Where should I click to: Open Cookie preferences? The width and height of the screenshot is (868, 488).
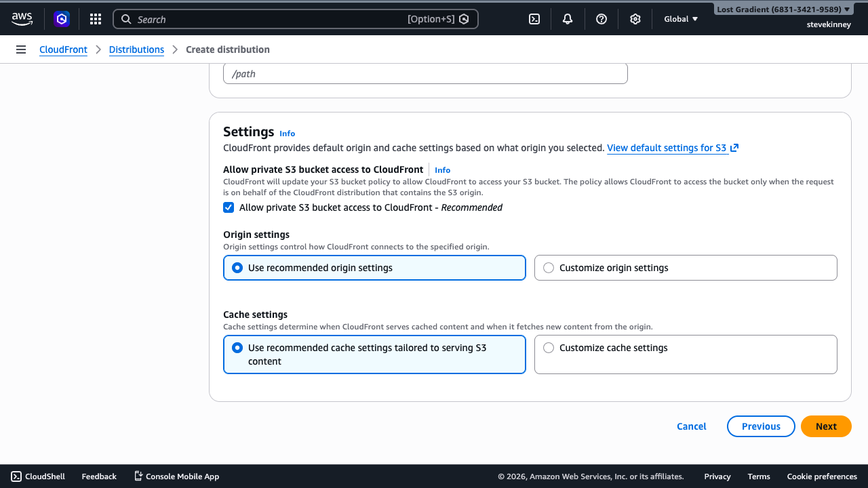(822, 476)
